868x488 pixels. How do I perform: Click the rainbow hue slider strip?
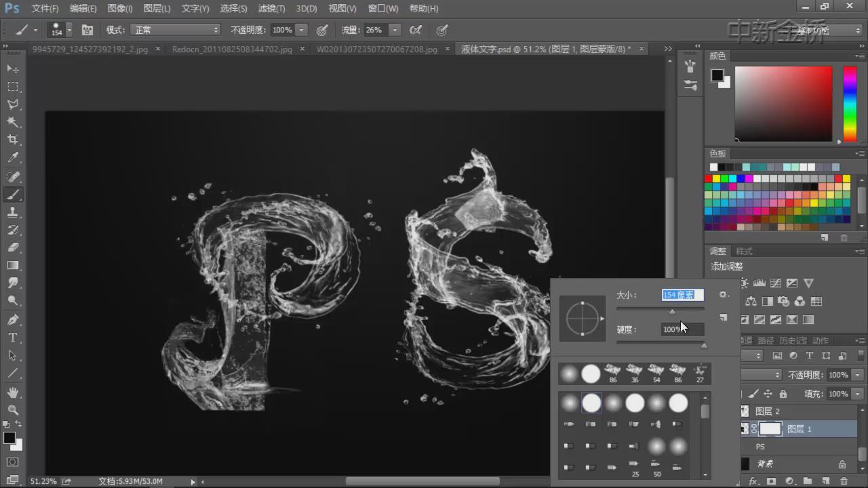pos(850,104)
